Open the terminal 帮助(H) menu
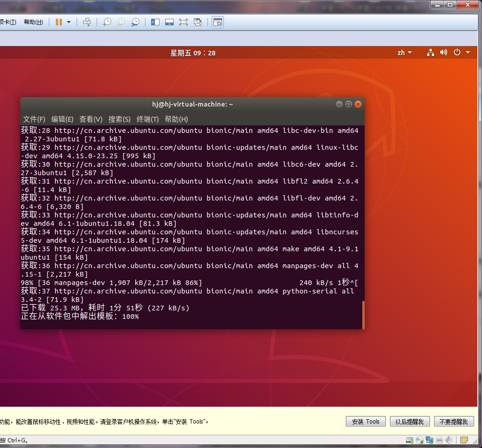This screenshot has height=448, width=482. tap(176, 119)
